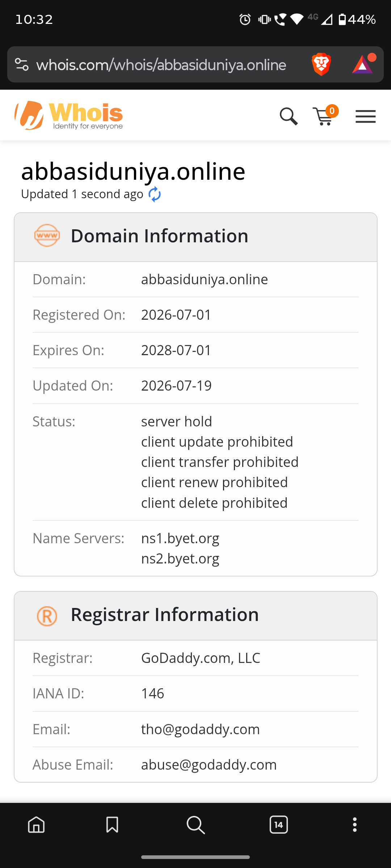
Task: Click the abuse@godaddy.com email address
Action: (209, 765)
